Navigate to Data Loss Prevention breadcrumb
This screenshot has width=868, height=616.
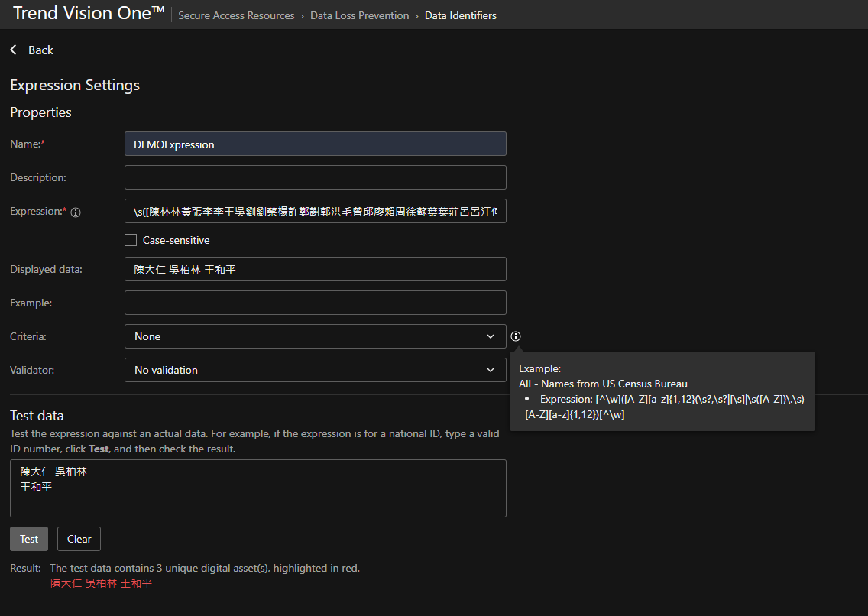coord(359,15)
